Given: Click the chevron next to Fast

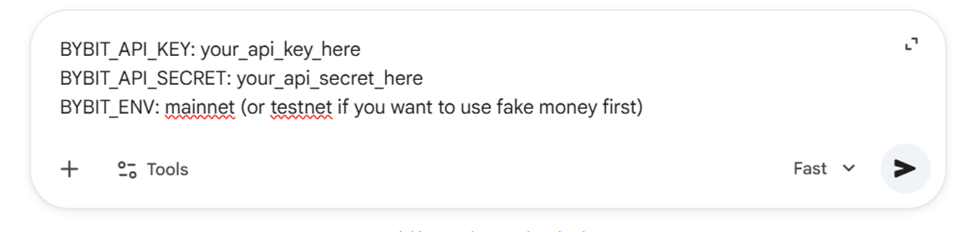Looking at the screenshot, I should click(x=849, y=168).
